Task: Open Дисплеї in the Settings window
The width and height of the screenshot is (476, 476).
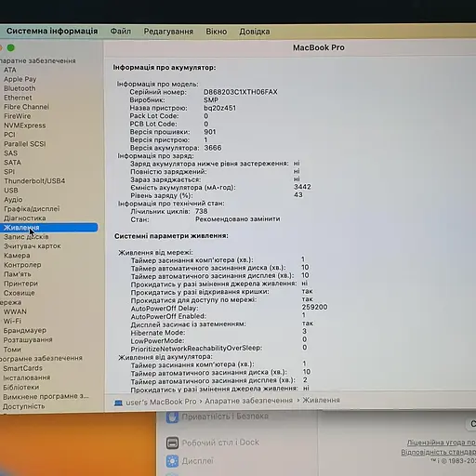Action: (x=190, y=461)
